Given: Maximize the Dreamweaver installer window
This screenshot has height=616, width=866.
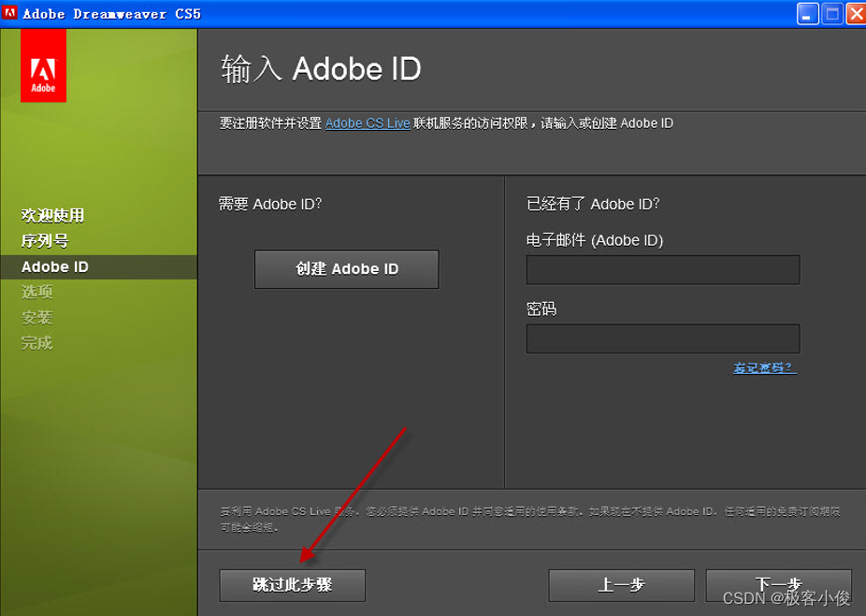Looking at the screenshot, I should point(832,14).
